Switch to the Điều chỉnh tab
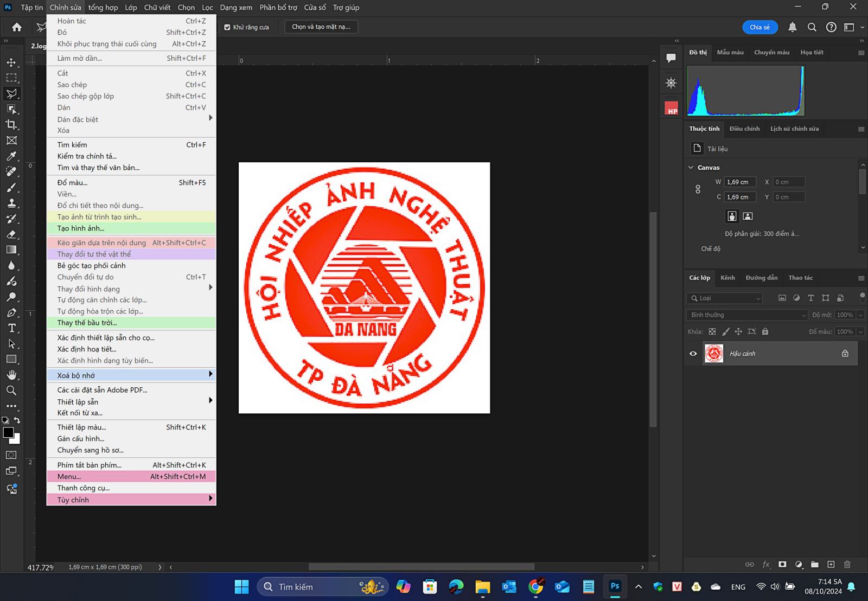The height and width of the screenshot is (601, 868). (744, 129)
